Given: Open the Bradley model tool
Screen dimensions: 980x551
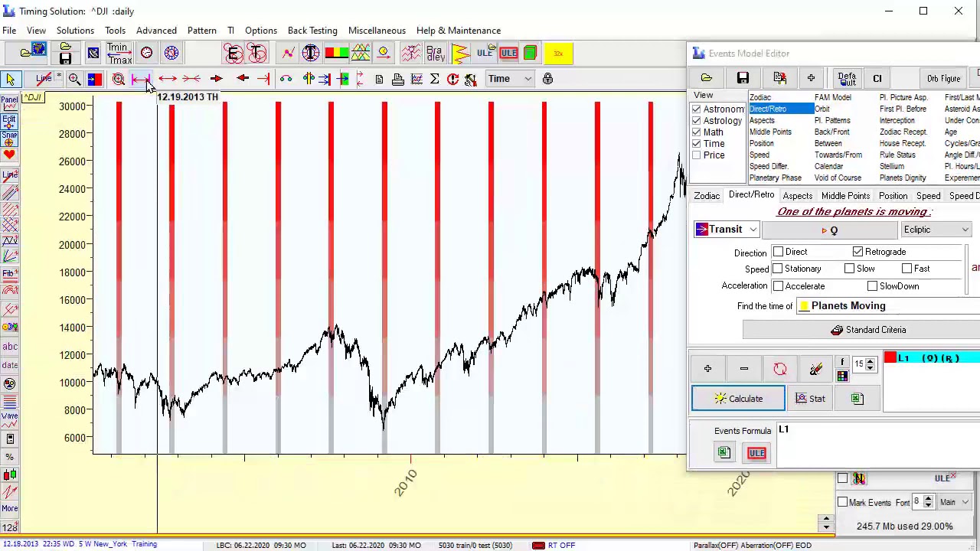Looking at the screenshot, I should [435, 53].
